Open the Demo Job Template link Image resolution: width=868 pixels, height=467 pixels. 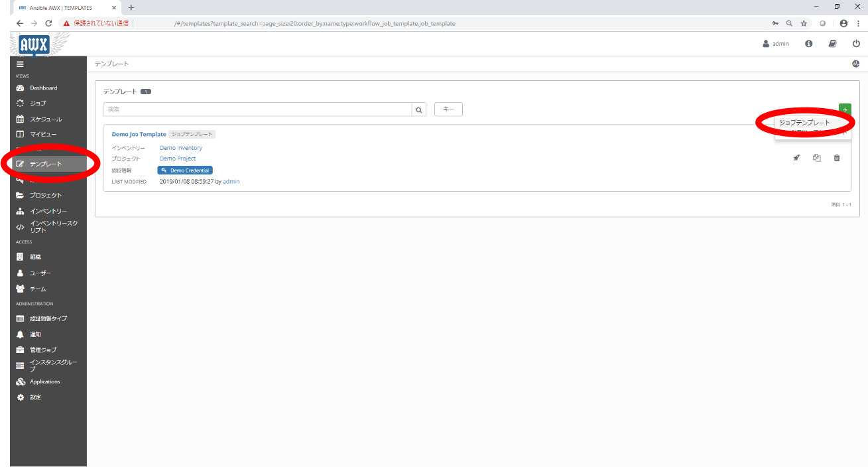[x=139, y=134]
